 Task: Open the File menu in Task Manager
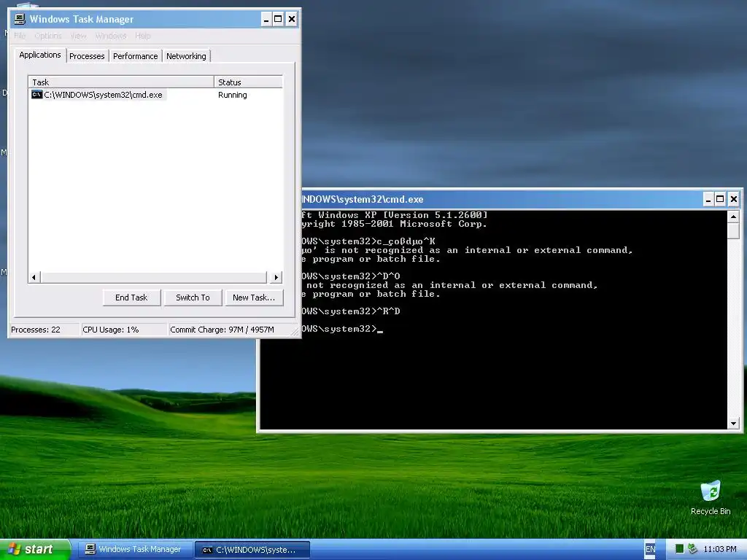pyautogui.click(x=20, y=36)
